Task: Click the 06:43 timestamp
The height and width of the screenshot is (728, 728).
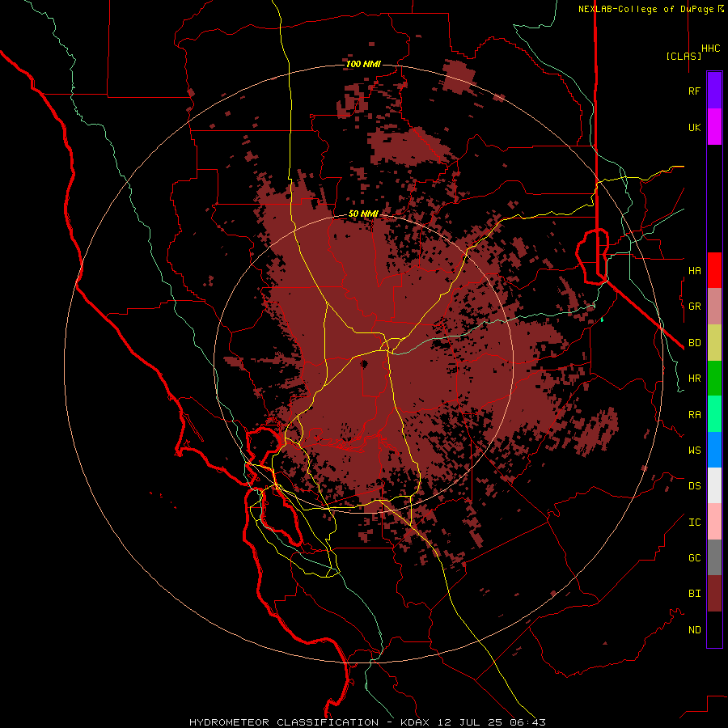Action: pyautogui.click(x=527, y=722)
